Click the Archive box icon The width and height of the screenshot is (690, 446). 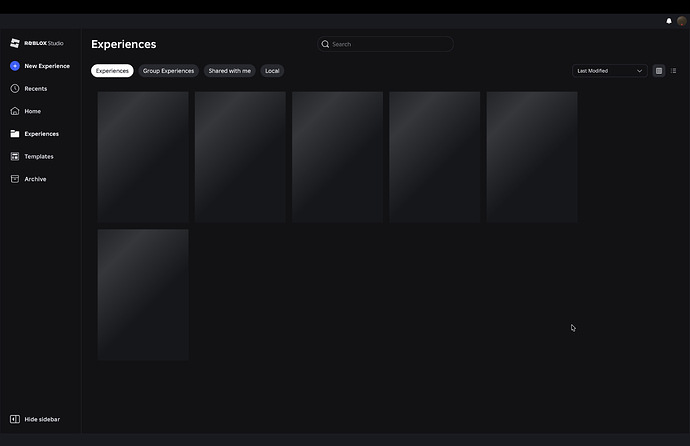click(15, 179)
